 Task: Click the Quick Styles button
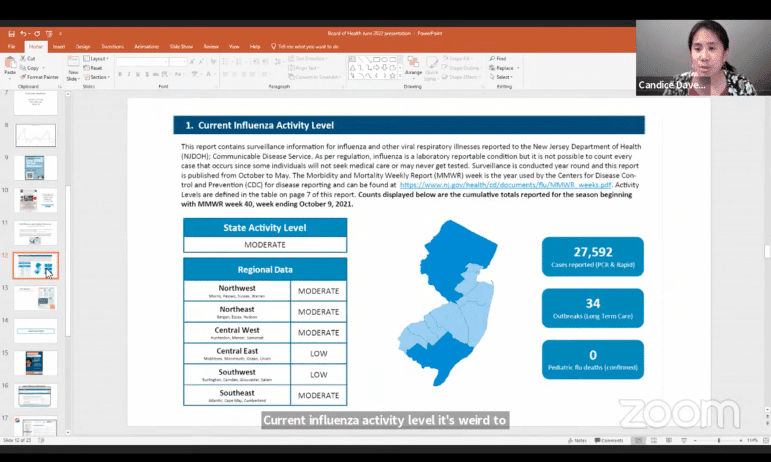coord(432,68)
